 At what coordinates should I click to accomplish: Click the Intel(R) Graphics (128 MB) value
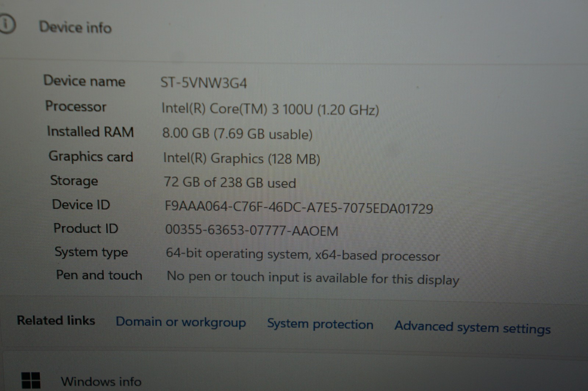(241, 159)
